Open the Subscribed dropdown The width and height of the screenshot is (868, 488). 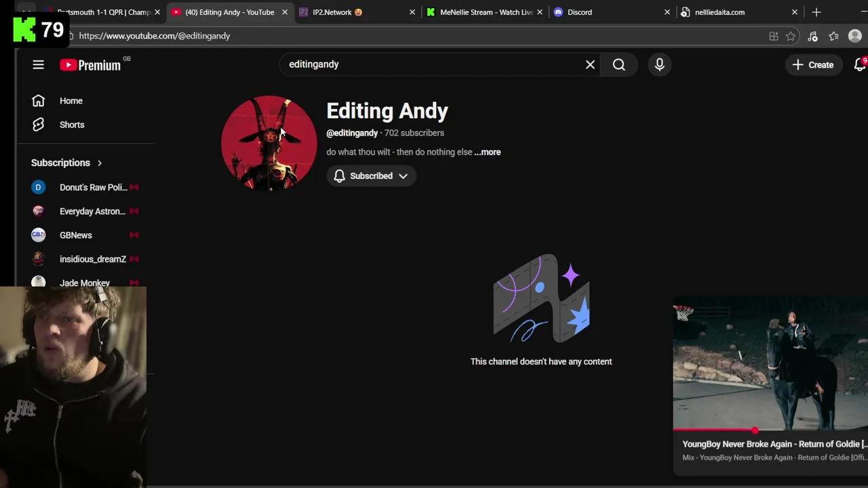[x=371, y=176]
